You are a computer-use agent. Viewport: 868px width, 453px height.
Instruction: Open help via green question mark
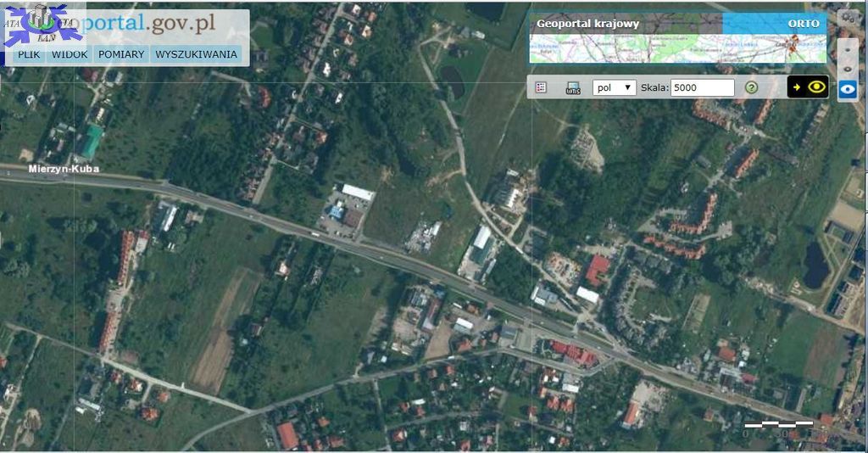click(751, 87)
